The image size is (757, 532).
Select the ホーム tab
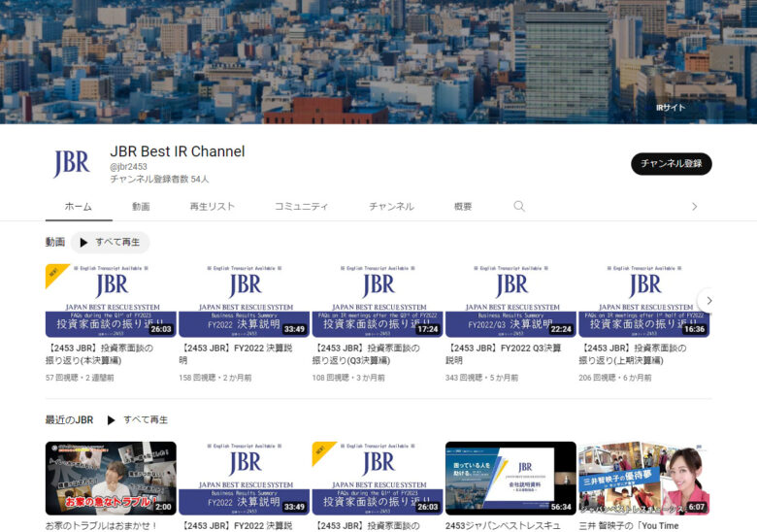coord(79,207)
